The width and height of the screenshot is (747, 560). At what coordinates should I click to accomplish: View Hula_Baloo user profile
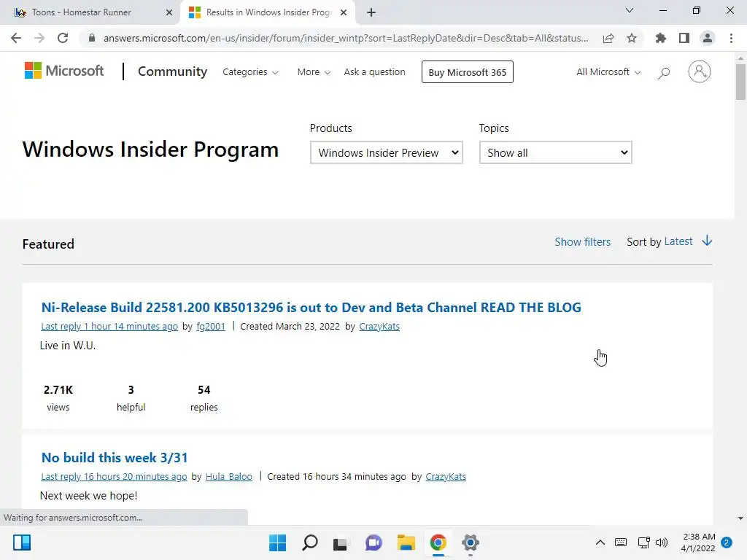coord(228,477)
